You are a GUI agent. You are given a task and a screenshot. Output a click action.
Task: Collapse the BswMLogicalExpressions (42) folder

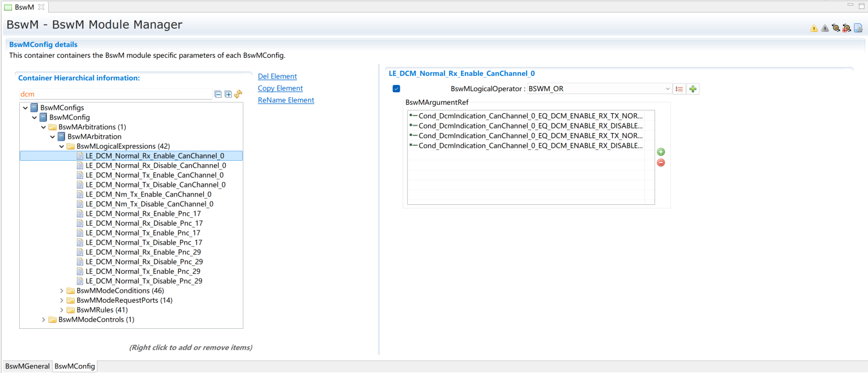(x=62, y=146)
